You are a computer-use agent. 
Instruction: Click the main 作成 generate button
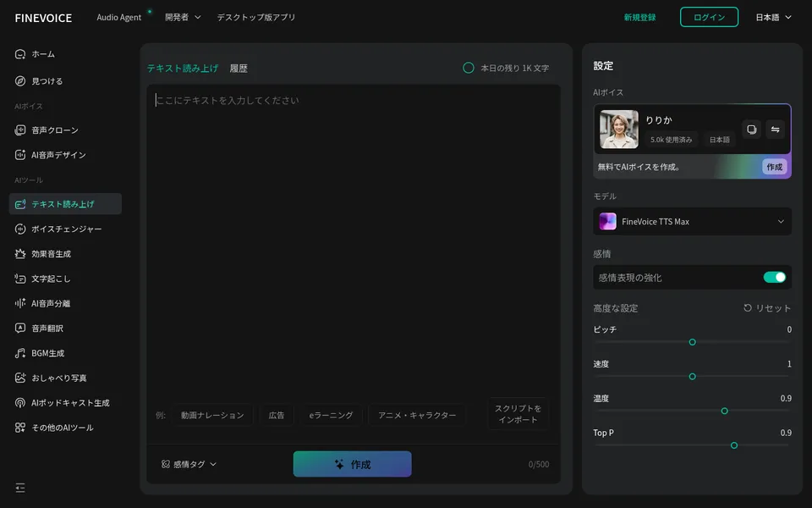(x=352, y=464)
